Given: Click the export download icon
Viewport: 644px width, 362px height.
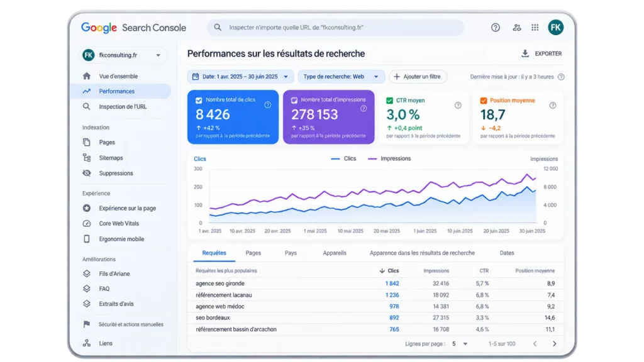Looking at the screenshot, I should pyautogui.click(x=525, y=54).
